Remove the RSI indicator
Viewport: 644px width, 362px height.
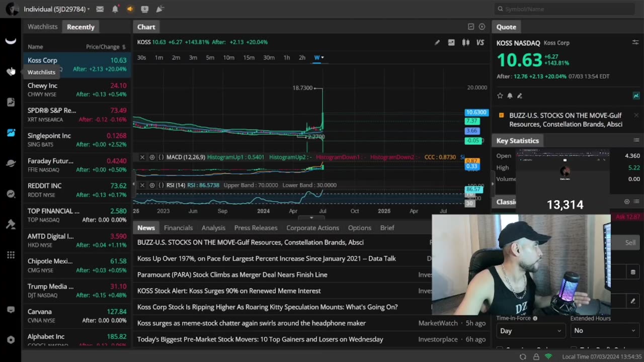[142, 185]
